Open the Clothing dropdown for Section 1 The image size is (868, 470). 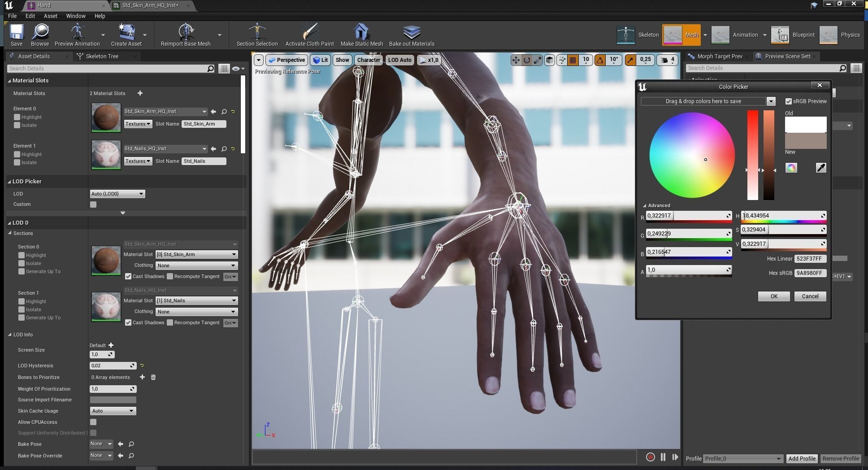click(196, 311)
